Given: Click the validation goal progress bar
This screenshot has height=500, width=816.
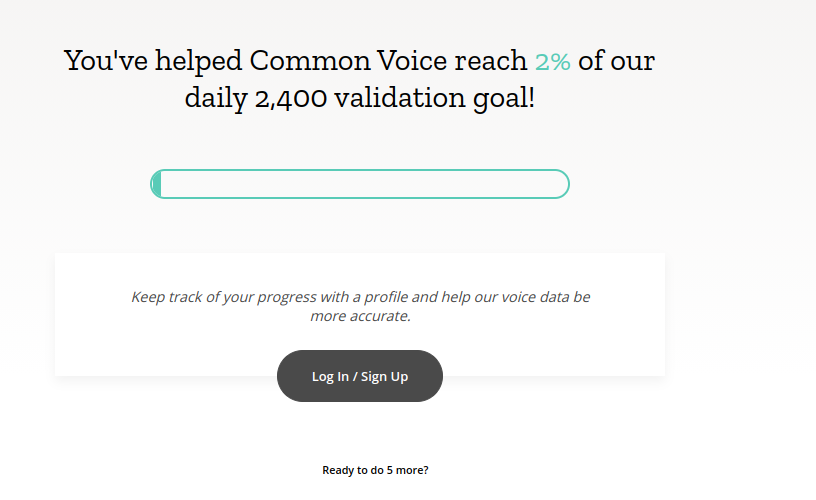Looking at the screenshot, I should point(360,184).
